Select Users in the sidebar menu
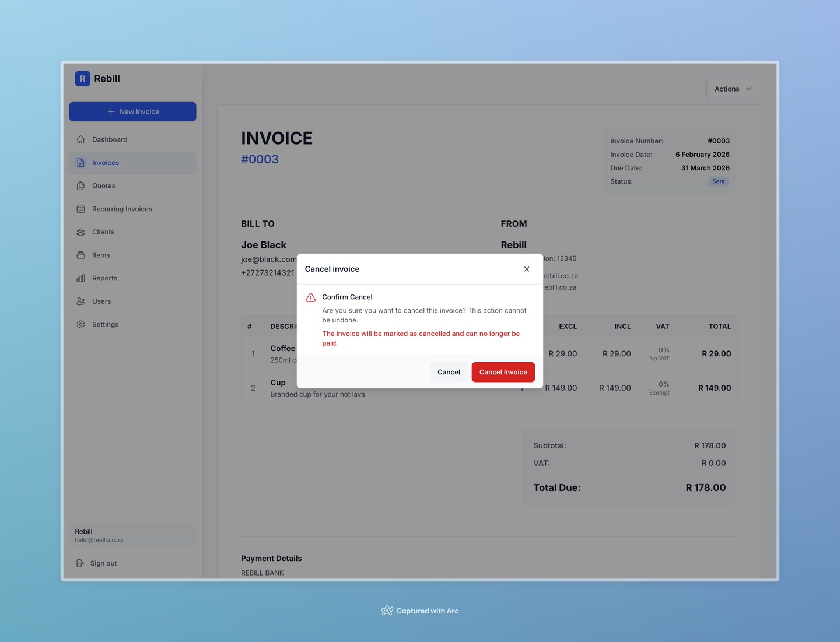This screenshot has height=642, width=840. tap(101, 301)
